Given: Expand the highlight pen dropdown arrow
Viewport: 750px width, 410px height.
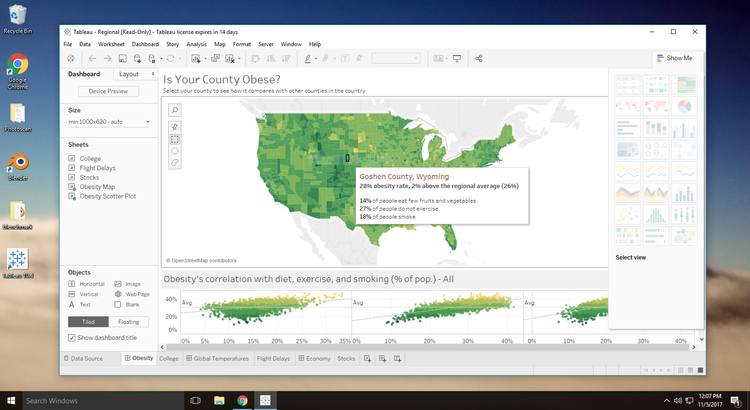Looking at the screenshot, I should 316,59.
